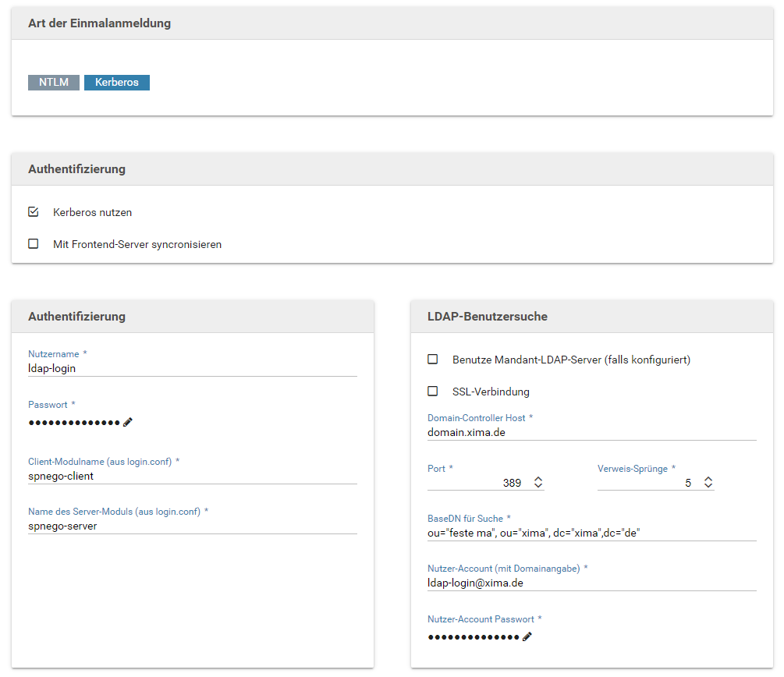Focus the Client-Modulname field
The width and height of the screenshot is (784, 677).
[192, 476]
